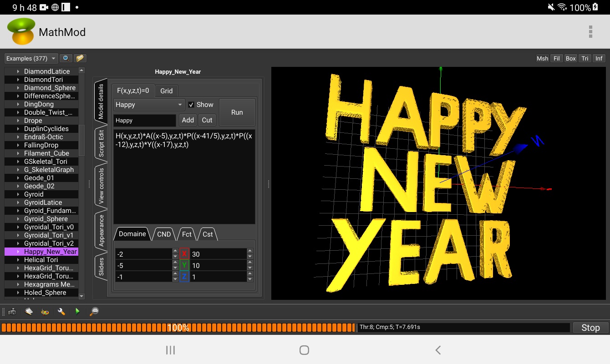Viewport: 610px width, 364px height.
Task: Open the three-dot overflow menu
Action: click(590, 31)
